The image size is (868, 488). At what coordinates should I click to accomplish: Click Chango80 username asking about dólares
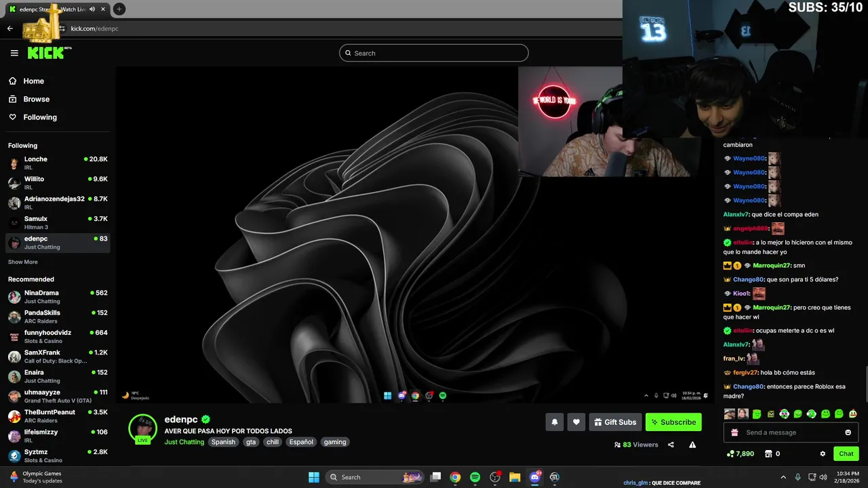(x=749, y=279)
